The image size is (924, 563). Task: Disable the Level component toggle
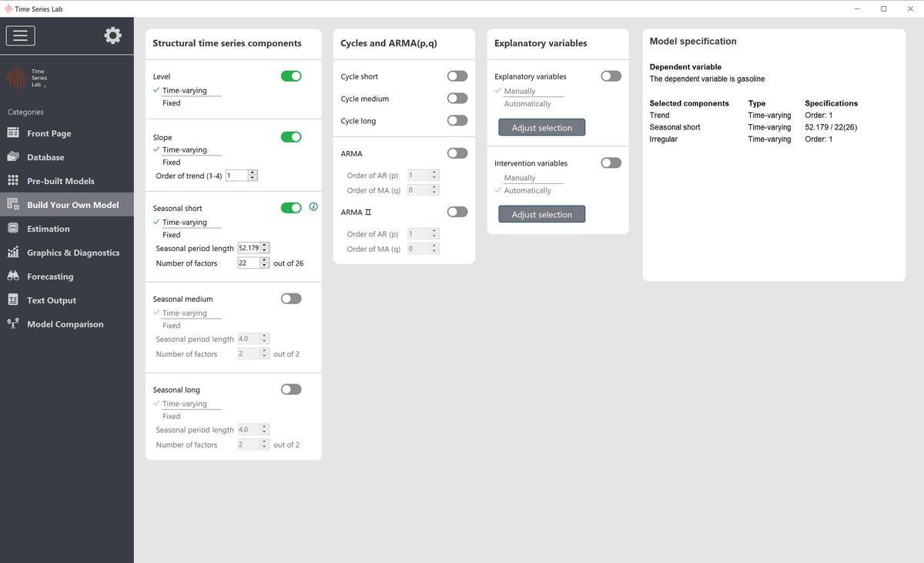(x=291, y=76)
